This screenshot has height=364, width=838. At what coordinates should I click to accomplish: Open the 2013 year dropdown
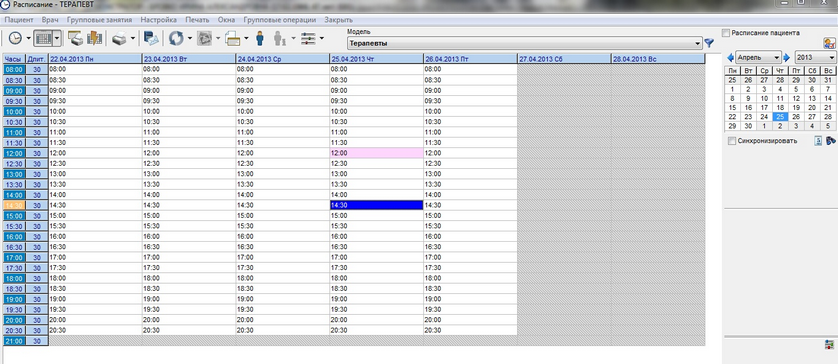815,58
